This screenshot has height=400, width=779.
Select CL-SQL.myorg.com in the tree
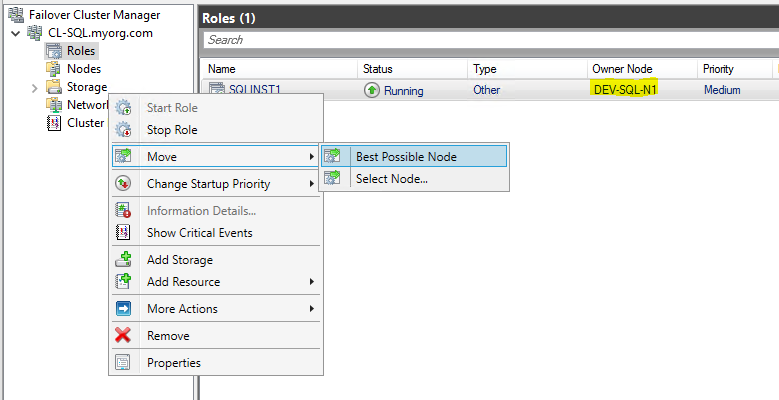(100, 33)
